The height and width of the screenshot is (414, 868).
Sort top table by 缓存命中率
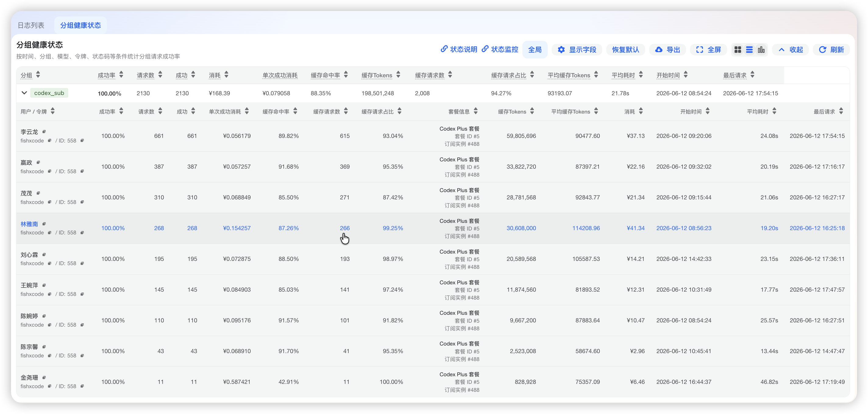tap(346, 75)
